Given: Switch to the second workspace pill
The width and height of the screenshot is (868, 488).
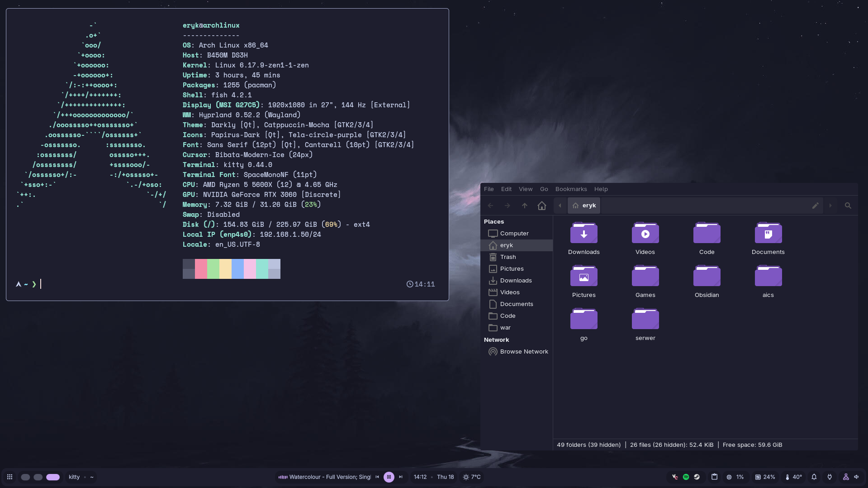Looking at the screenshot, I should pos(38,477).
